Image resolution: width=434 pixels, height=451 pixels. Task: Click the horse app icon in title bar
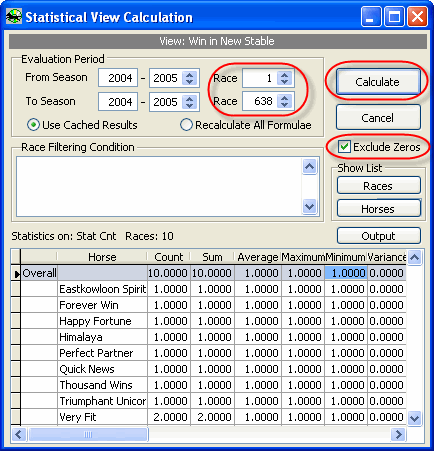pos(14,16)
